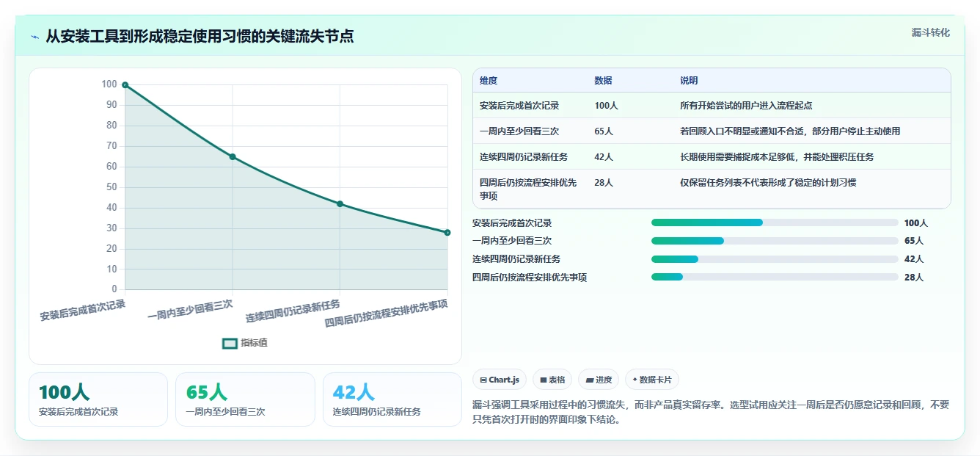
Task: Click the 42人 summary card
Action: 392,399
